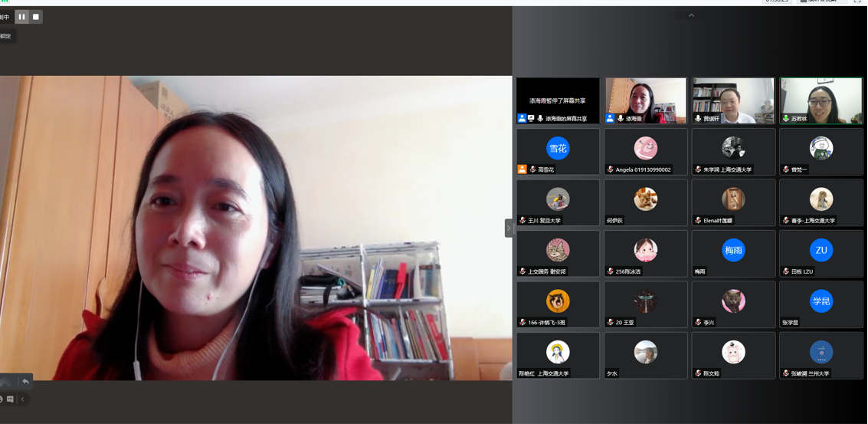This screenshot has height=424, width=868.
Task: Click the nightcap cartoon character avatar
Action: tap(821, 148)
